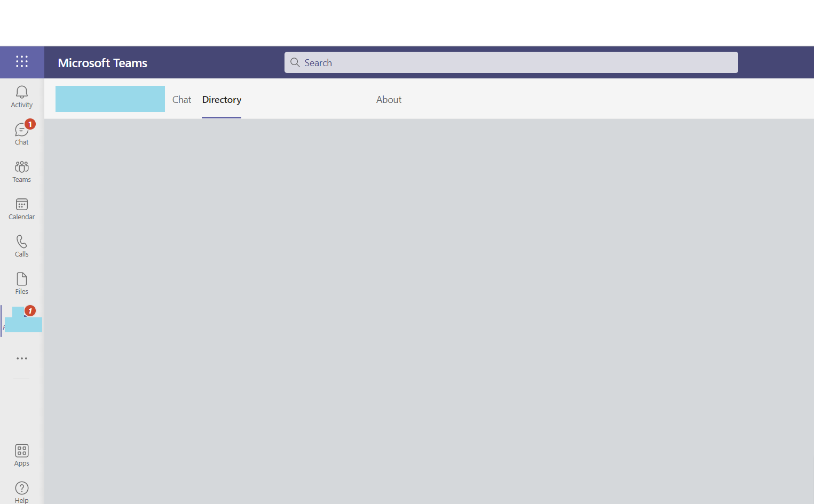The height and width of the screenshot is (504, 814).
Task: Click the Microsoft Teams title text
Action: (x=102, y=62)
